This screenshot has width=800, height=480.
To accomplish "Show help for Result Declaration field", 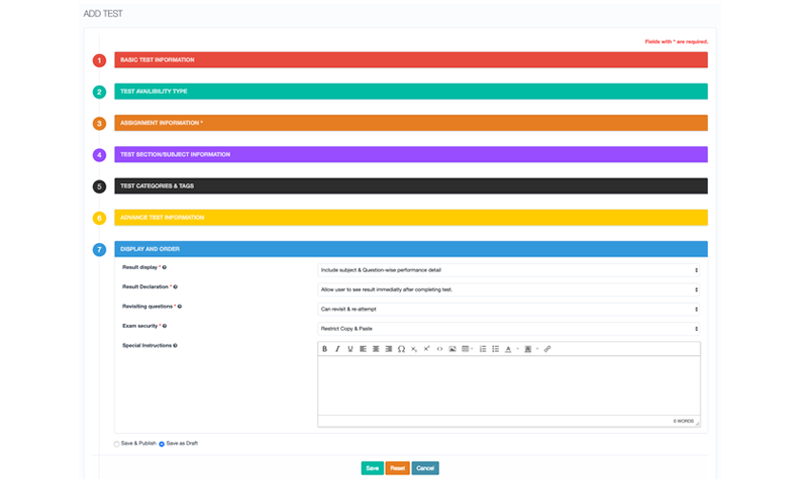I will coord(176,287).
